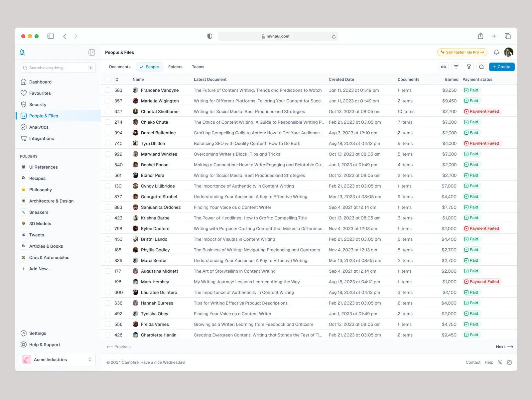Image resolution: width=532 pixels, height=399 pixels.
Task: Collapse the sidebar panel icon
Action: (x=92, y=52)
